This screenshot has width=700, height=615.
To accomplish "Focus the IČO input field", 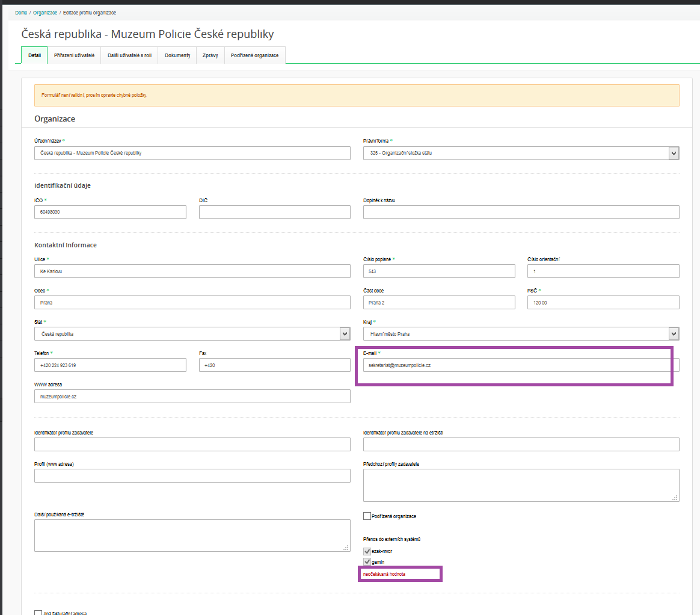I will 111,212.
